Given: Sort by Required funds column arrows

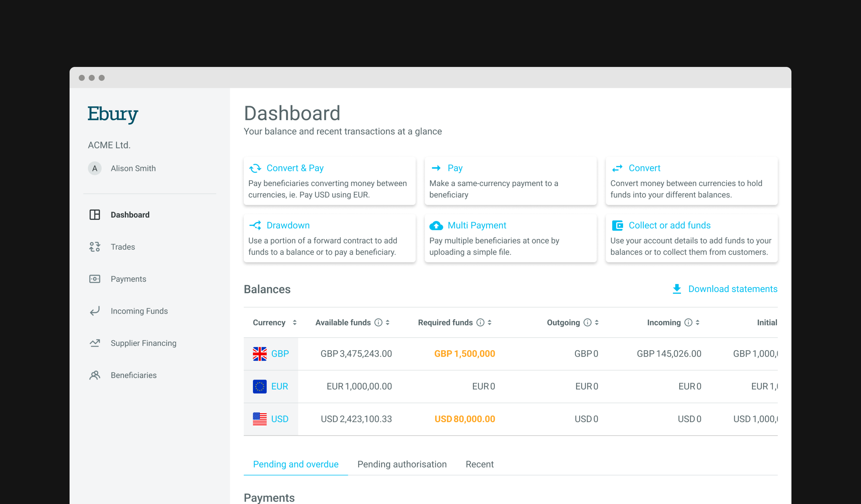Looking at the screenshot, I should click(x=489, y=322).
